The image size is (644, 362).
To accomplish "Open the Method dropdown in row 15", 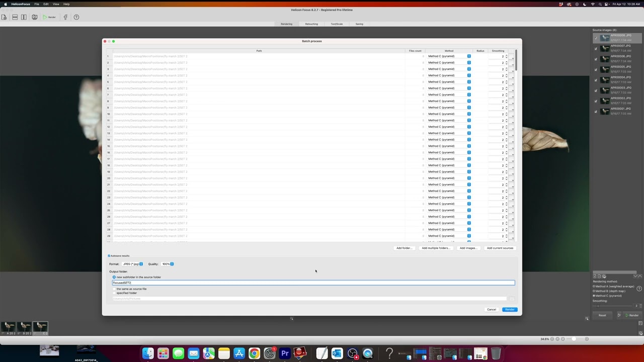I will point(449,146).
